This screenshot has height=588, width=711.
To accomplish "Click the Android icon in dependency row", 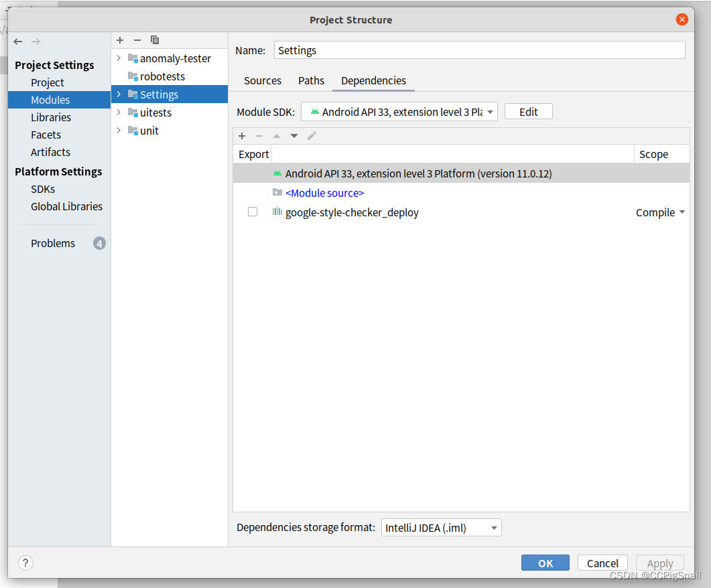I will (277, 173).
